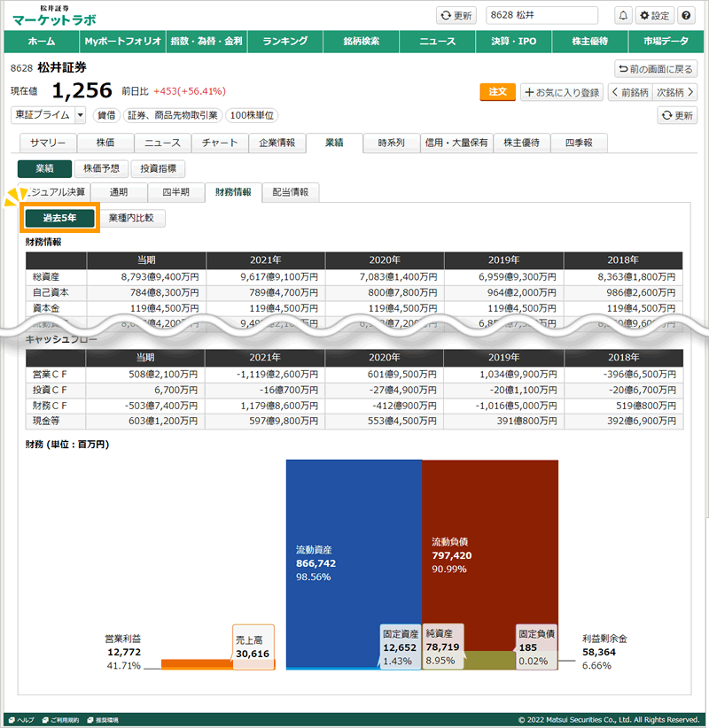The width and height of the screenshot is (709, 728).
Task: Open the ご利用規約 footer link
Action: [x=61, y=720]
